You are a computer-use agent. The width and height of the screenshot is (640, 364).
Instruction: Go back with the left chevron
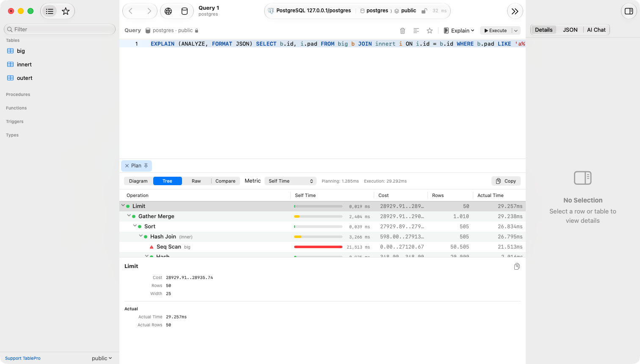coord(131,11)
